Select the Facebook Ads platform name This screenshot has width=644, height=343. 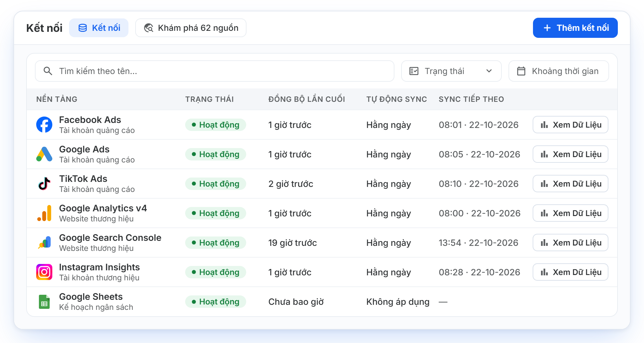coord(90,120)
